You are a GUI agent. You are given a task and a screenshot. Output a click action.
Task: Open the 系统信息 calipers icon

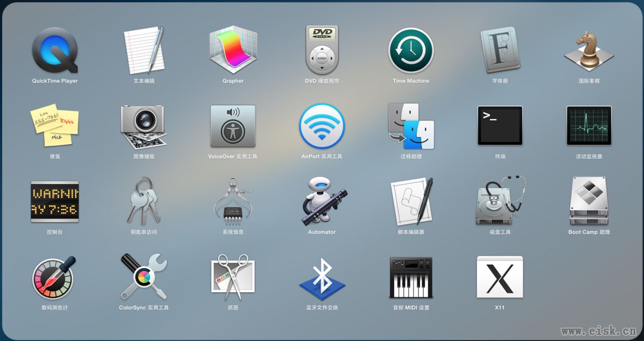tap(233, 201)
